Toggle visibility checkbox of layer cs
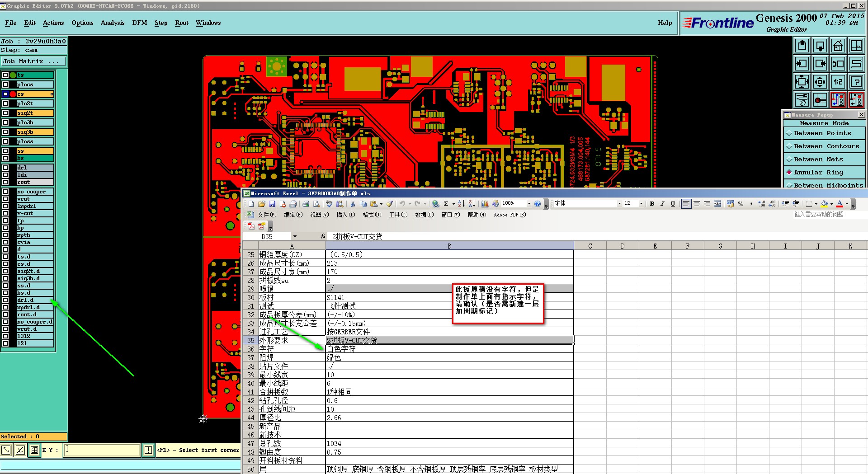Viewport: 868px width, 474px height. coord(5,94)
